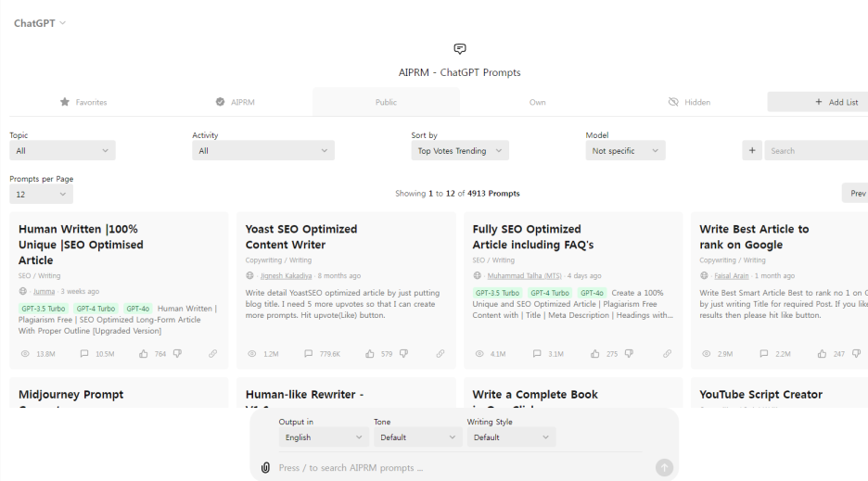
Task: Click globe icon next to author Jumma
Action: point(22,291)
